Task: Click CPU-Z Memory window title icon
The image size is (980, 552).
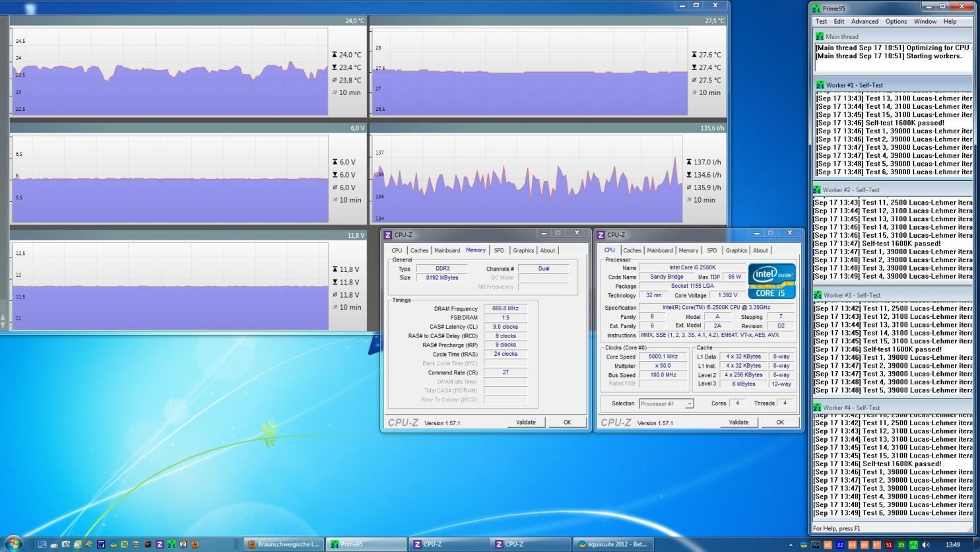Action: (388, 234)
